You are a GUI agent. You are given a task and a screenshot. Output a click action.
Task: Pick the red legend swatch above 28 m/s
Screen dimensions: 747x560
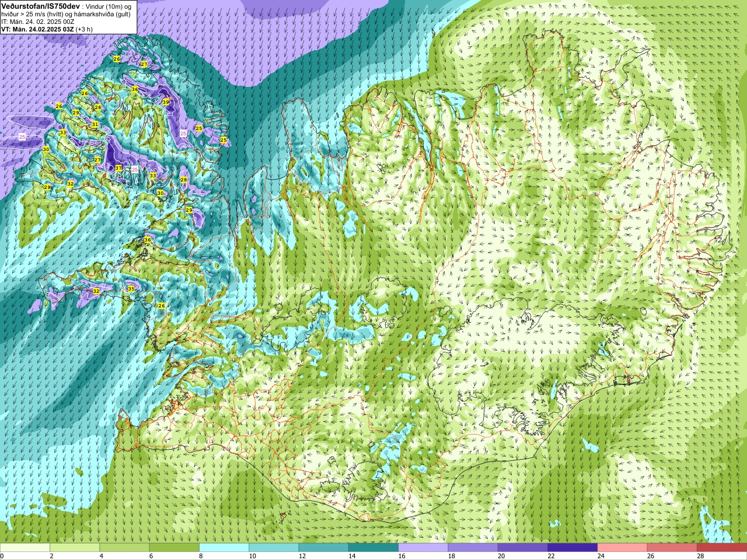tap(722, 548)
